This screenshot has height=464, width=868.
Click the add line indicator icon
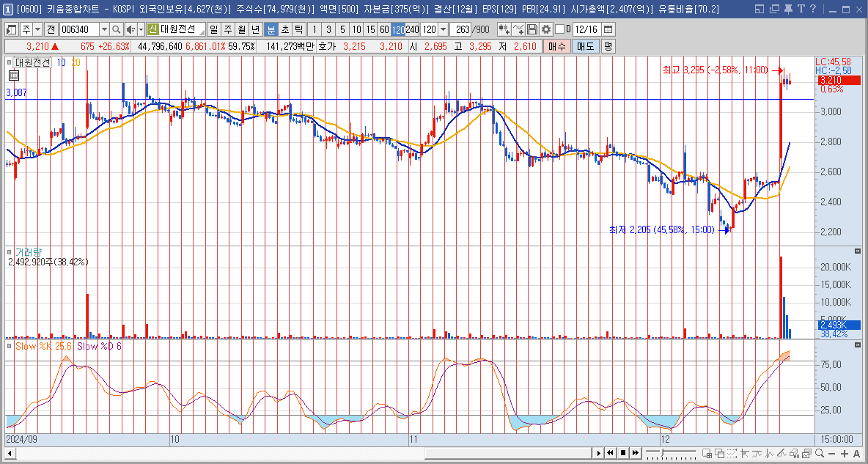[x=518, y=29]
